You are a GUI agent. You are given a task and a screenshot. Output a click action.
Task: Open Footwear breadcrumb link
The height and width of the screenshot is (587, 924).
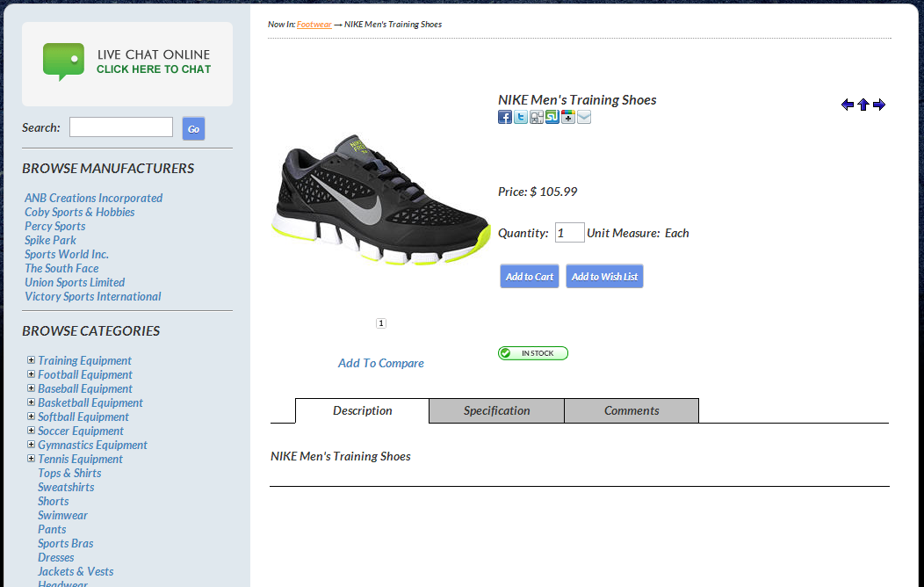[314, 24]
